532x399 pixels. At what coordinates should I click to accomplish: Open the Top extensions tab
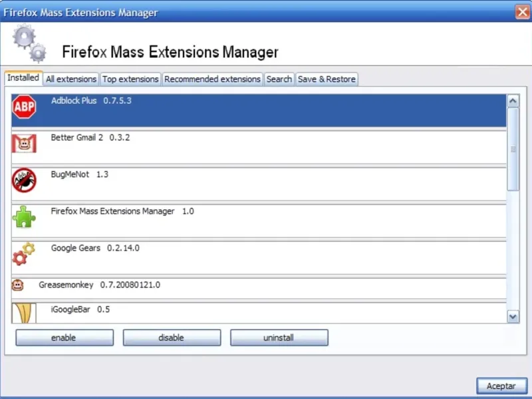(130, 79)
